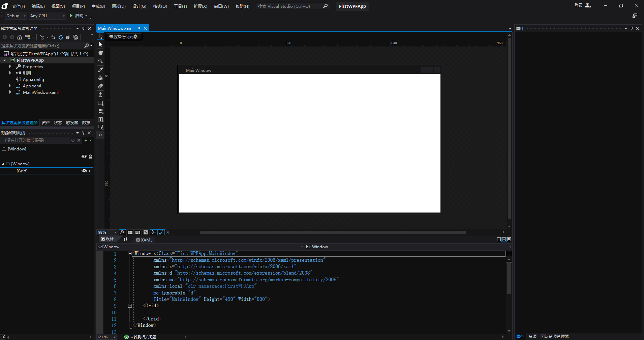The image size is (644, 340).
Task: Open the 调试(D) menu
Action: point(119,6)
